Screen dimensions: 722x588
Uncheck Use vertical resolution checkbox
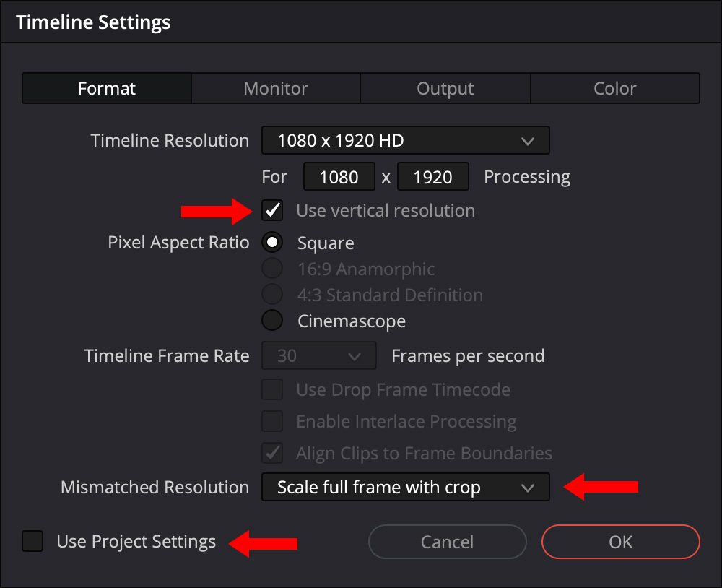pyautogui.click(x=272, y=211)
